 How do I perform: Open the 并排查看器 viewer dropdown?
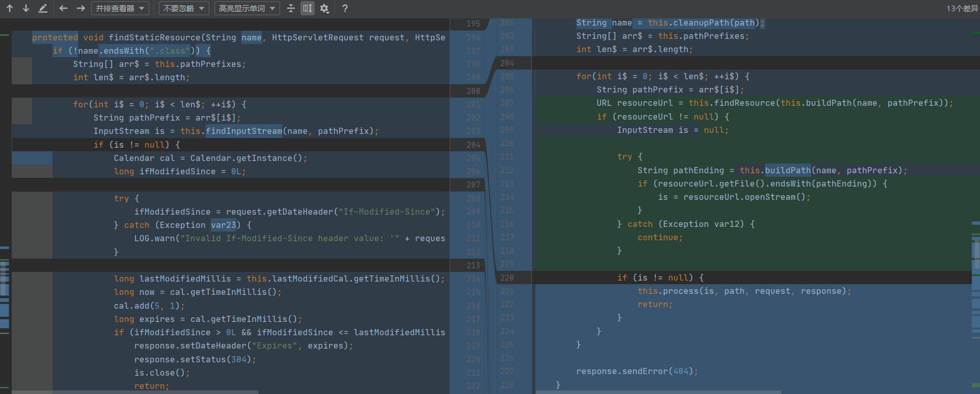120,8
